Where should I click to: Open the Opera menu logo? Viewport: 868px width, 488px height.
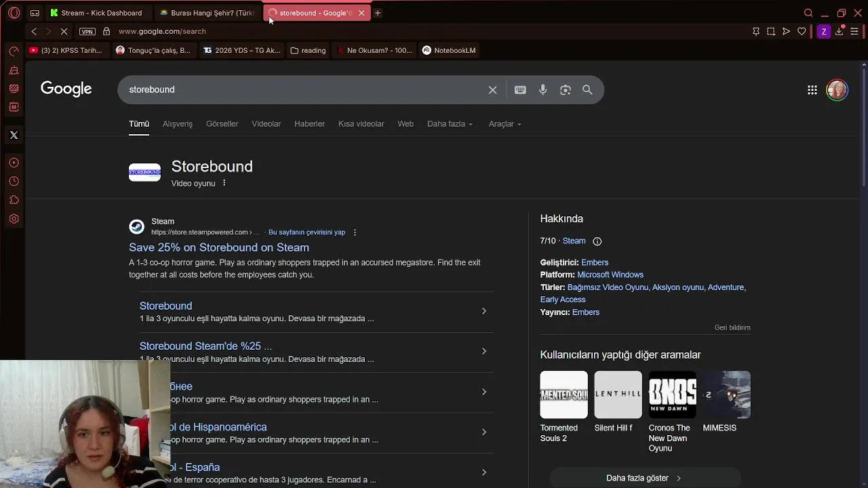14,13
